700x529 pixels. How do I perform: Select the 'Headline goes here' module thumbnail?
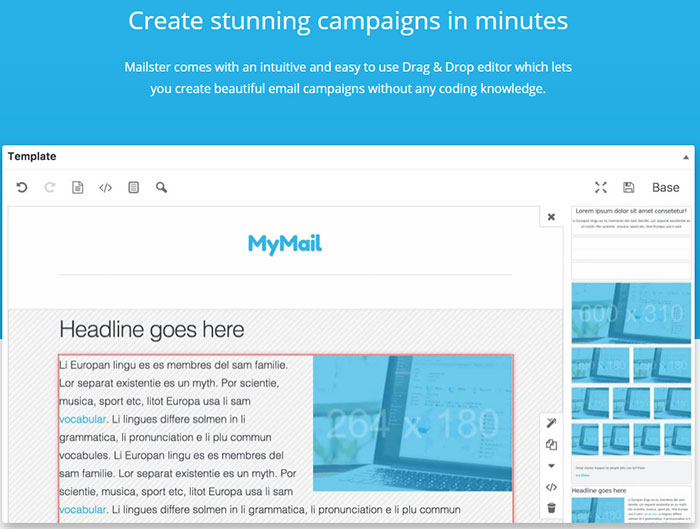631,504
